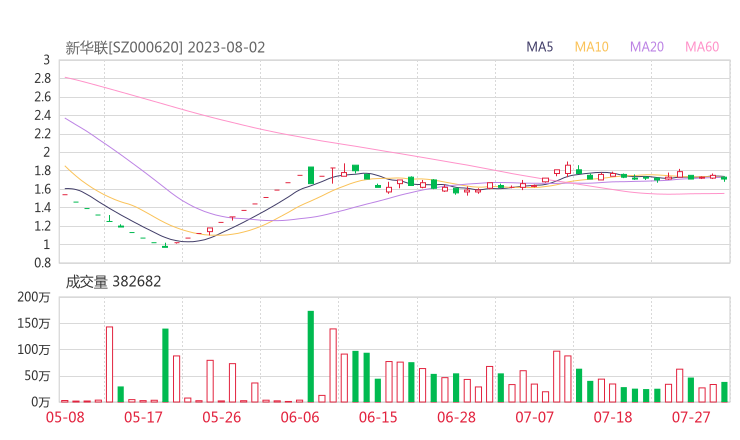Click the 07-07 date label
The width and height of the screenshot is (740, 440).
[x=534, y=417]
